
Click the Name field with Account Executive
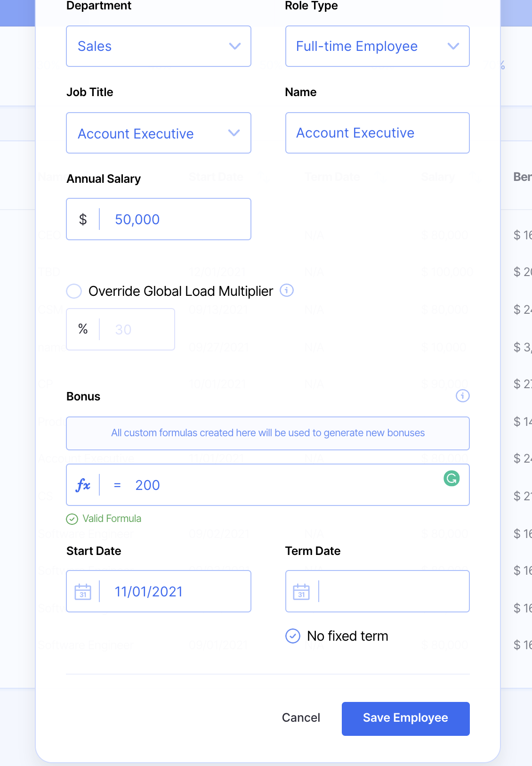point(377,133)
